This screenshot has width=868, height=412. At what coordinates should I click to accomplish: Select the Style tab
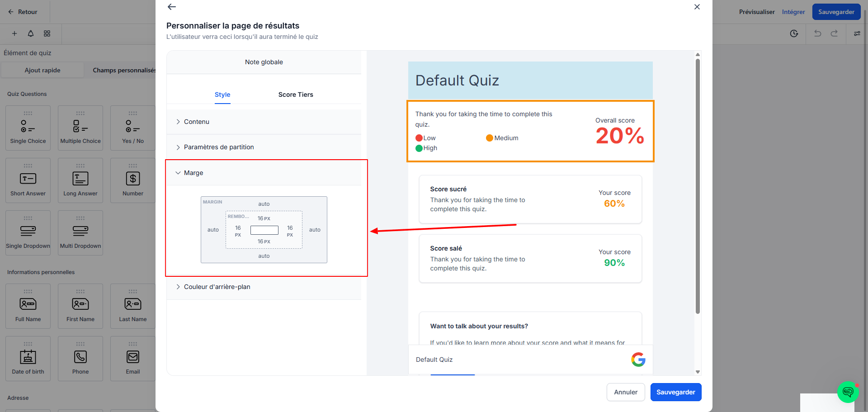coord(222,95)
